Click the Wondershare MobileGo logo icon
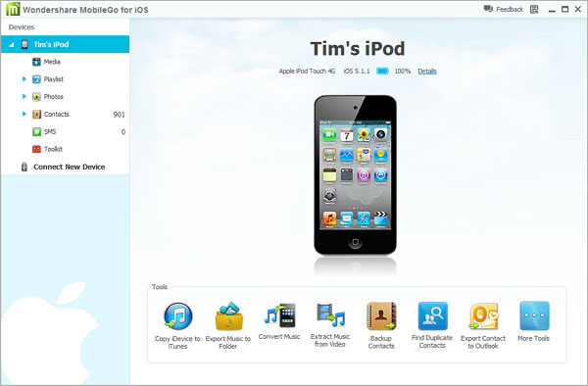 pos(13,9)
